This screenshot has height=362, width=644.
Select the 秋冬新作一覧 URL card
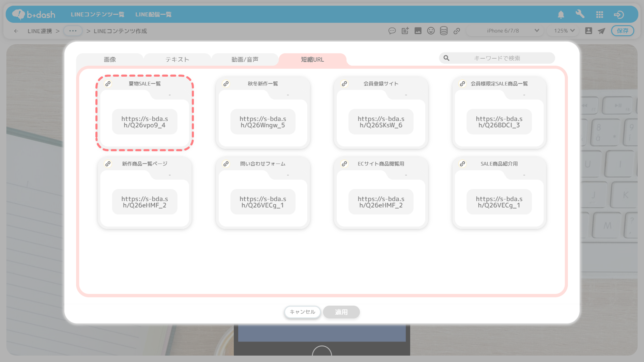pyautogui.click(x=263, y=113)
